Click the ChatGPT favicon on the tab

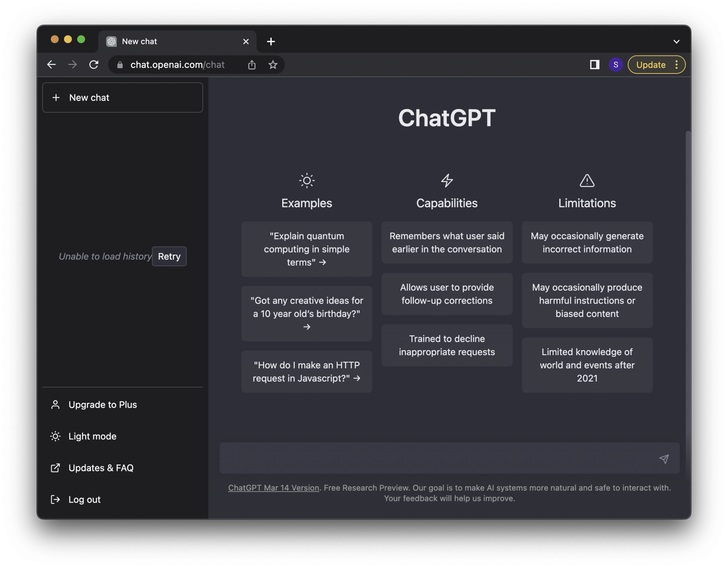[x=112, y=42]
